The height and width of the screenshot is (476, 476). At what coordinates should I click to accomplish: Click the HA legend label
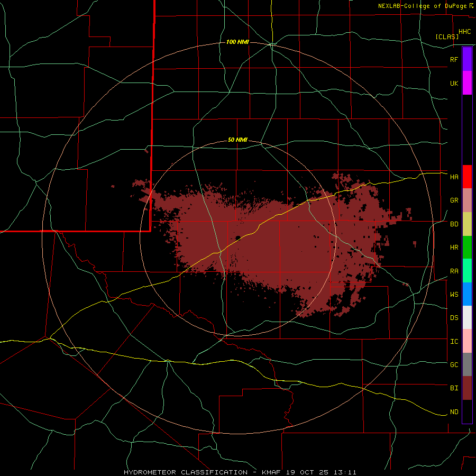point(454,177)
